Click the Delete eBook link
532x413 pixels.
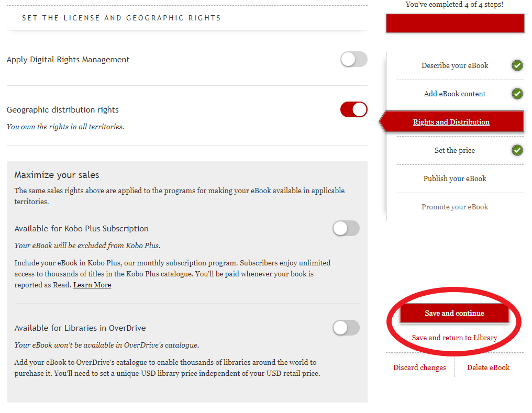pos(488,367)
